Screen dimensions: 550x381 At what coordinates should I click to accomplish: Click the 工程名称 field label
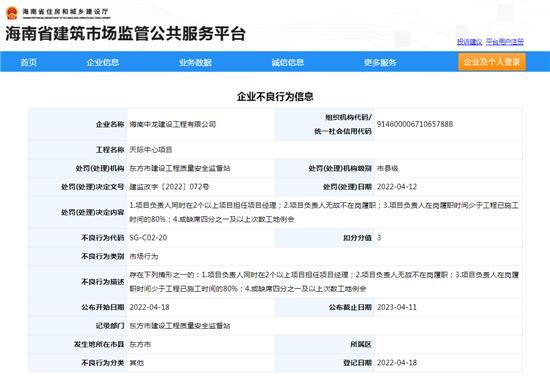pyautogui.click(x=110, y=150)
